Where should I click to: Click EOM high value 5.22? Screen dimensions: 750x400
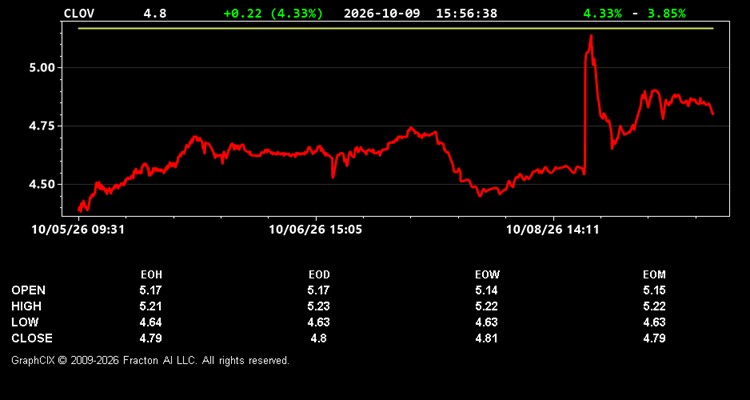(x=654, y=306)
